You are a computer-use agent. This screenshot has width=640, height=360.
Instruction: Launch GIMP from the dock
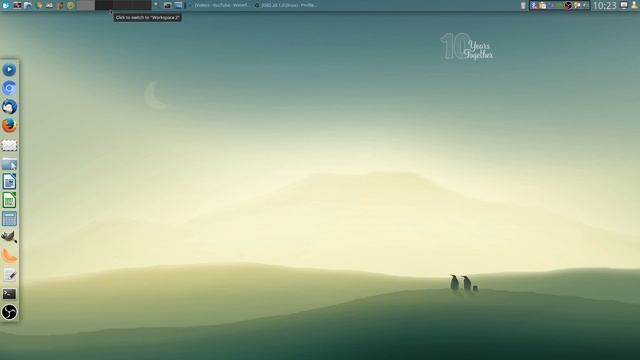point(9,237)
